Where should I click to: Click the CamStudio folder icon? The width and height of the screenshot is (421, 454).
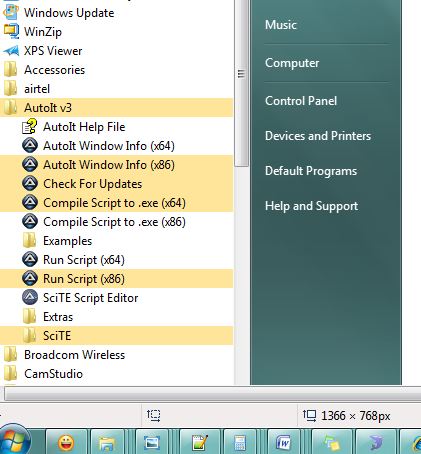[11, 374]
